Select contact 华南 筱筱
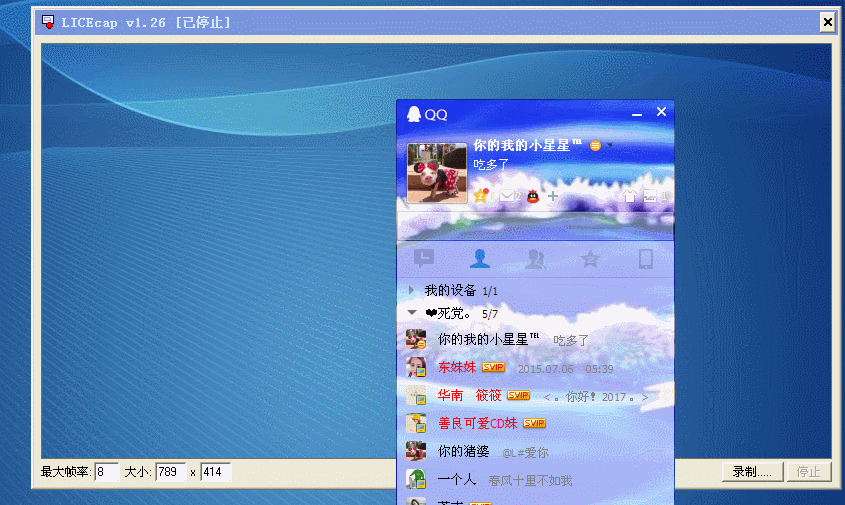Image resolution: width=845 pixels, height=505 pixels. 535,396
